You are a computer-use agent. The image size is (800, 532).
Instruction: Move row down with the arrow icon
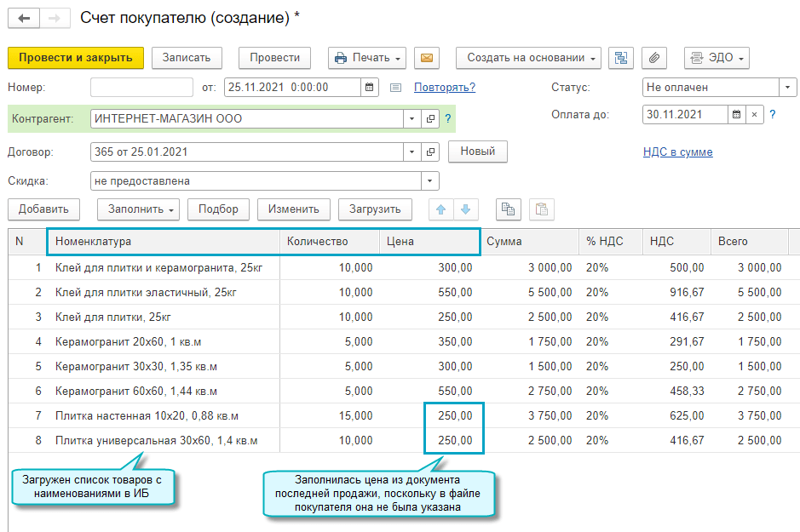pos(465,209)
